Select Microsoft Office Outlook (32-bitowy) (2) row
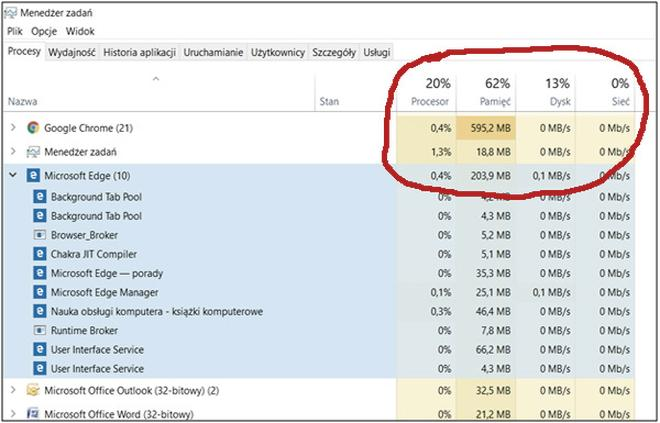The width and height of the screenshot is (660, 423). point(319,390)
